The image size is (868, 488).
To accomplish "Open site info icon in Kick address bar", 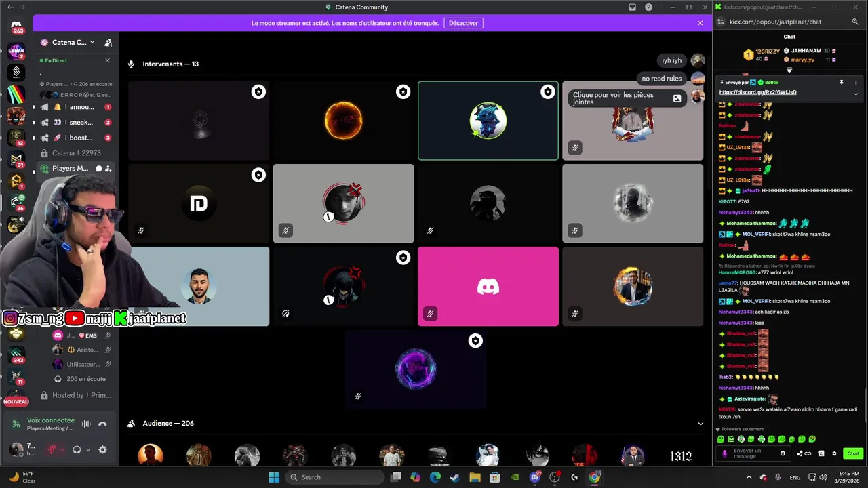I will click(x=720, y=22).
